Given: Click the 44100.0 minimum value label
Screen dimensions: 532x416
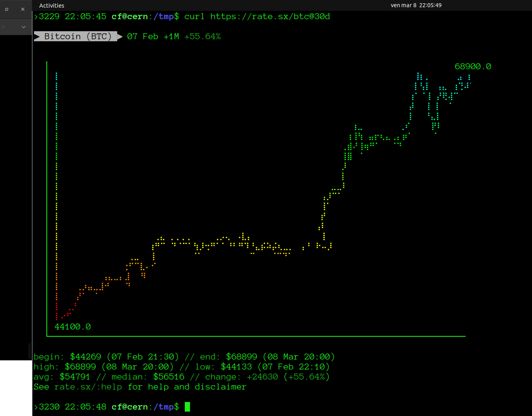Looking at the screenshot, I should pos(73,327).
